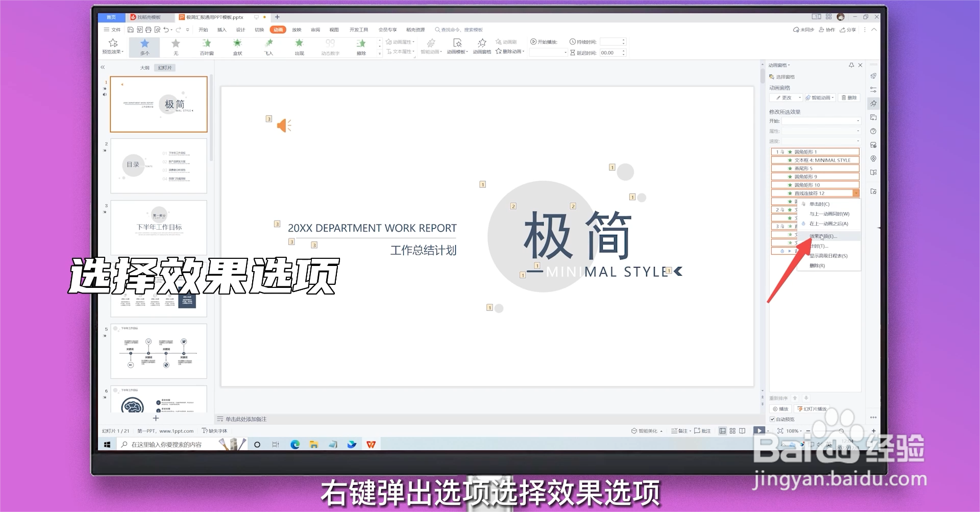Apply the 飞入 fly-in animation
The height and width of the screenshot is (512, 980).
coord(268,47)
